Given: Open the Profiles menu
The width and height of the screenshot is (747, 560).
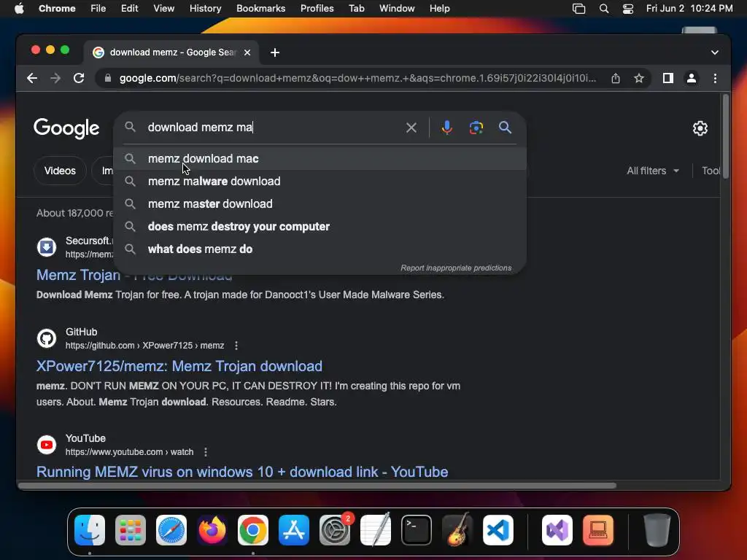Looking at the screenshot, I should pyautogui.click(x=317, y=9).
